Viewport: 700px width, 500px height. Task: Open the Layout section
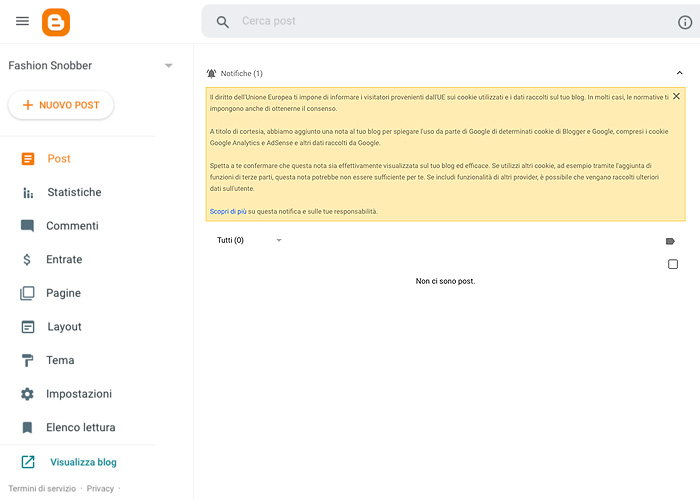[x=64, y=327]
